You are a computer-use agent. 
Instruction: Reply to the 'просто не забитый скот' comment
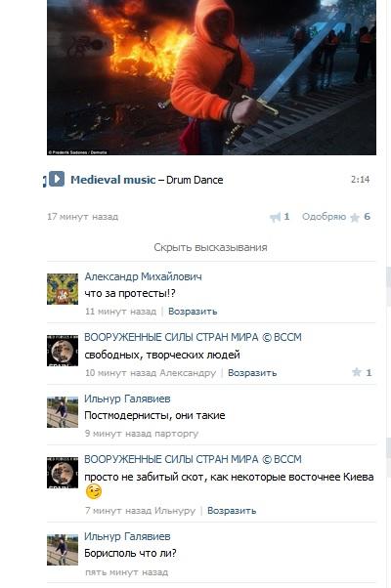[232, 511]
